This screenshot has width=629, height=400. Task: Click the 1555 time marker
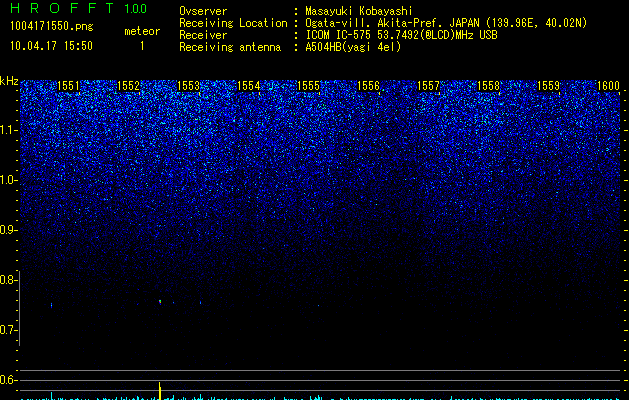click(308, 86)
